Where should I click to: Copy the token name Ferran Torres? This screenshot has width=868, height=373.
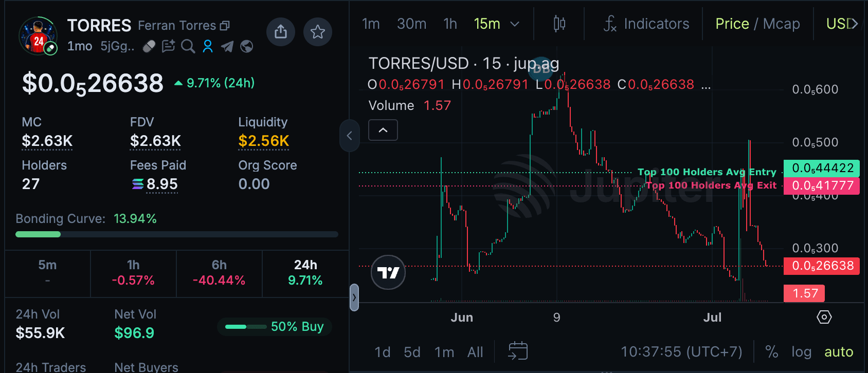click(x=225, y=26)
